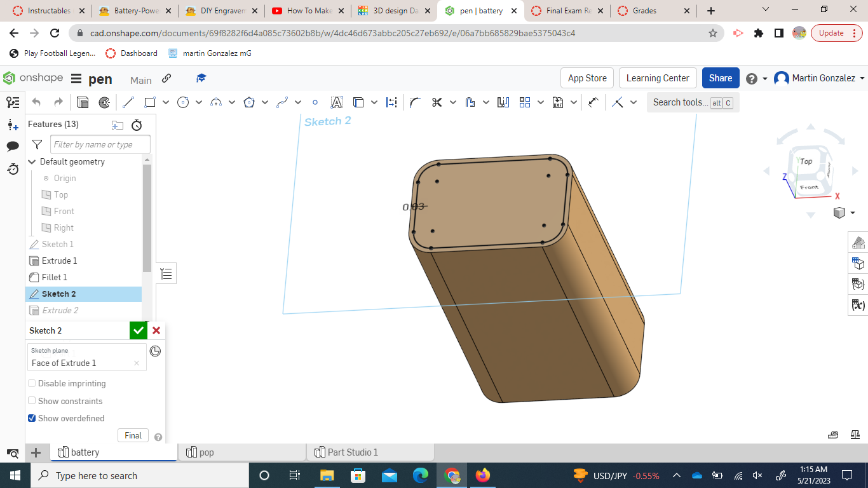868x488 pixels.
Task: Check the Show constraints box
Action: (x=32, y=400)
